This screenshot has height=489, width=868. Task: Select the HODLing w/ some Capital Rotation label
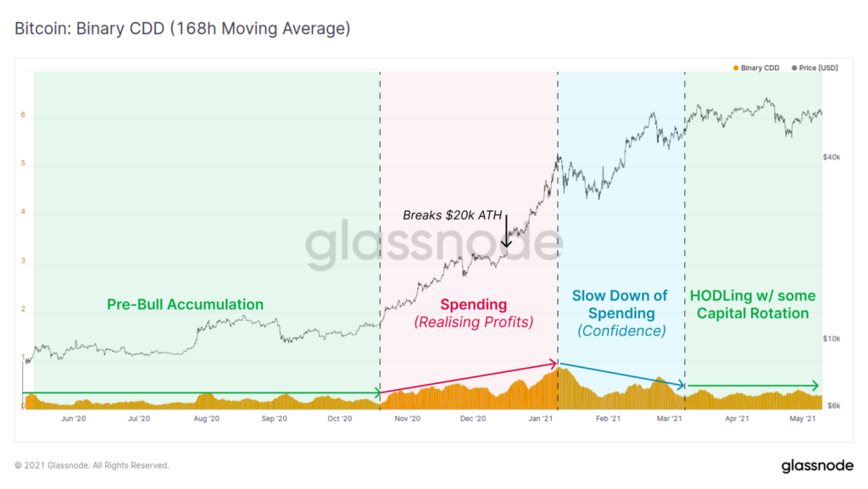pos(753,304)
